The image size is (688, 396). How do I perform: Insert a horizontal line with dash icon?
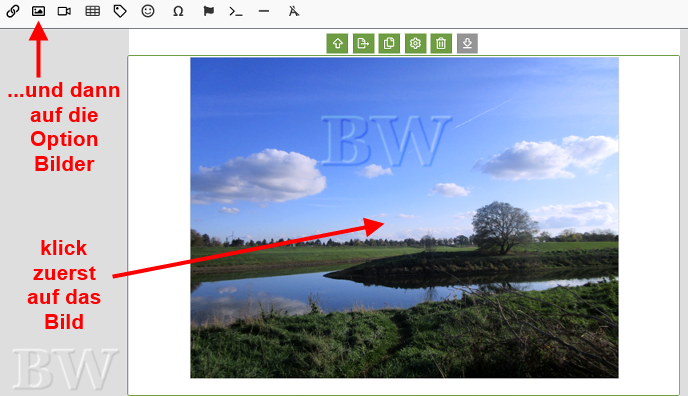coord(264,11)
